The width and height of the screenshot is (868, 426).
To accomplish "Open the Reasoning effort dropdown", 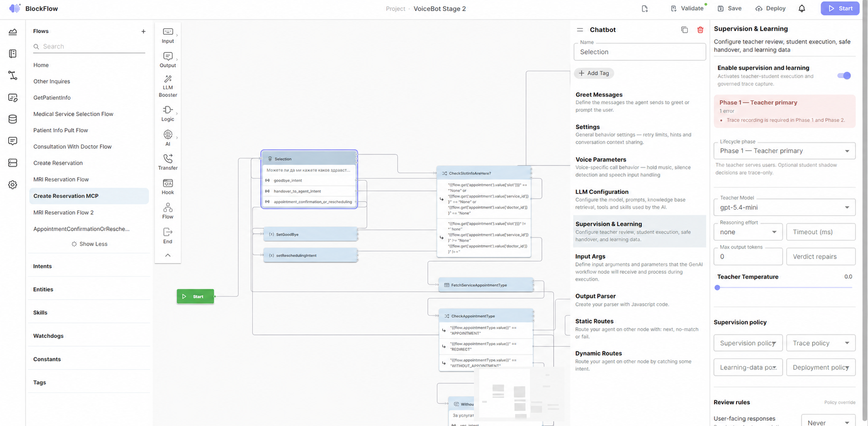I will coord(748,232).
